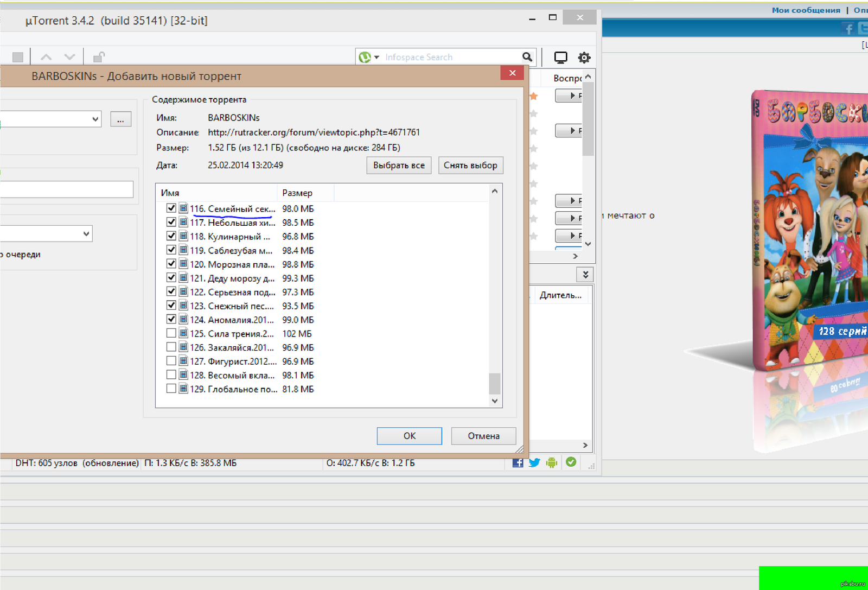
Task: Click the unlock bundle toolbar icon
Action: [99, 57]
